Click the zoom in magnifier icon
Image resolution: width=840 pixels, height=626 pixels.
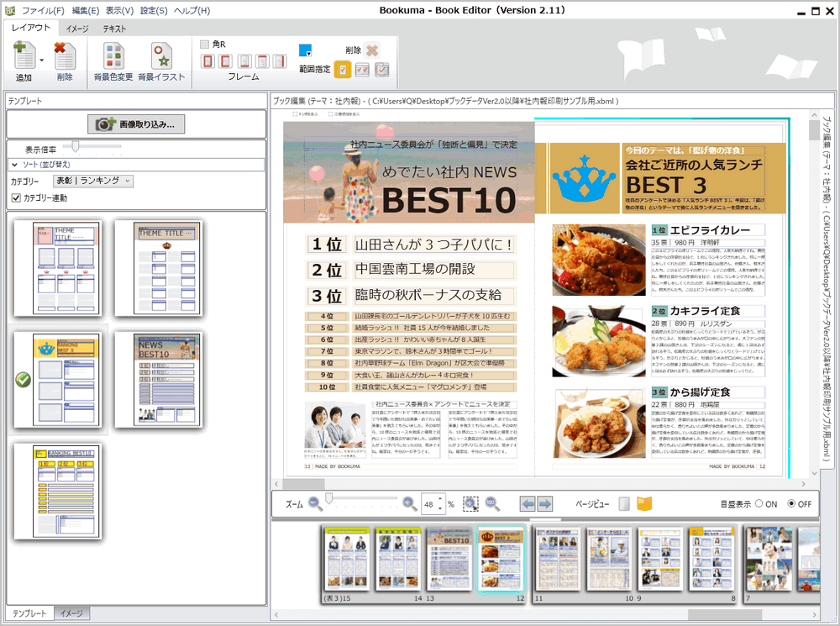click(410, 503)
